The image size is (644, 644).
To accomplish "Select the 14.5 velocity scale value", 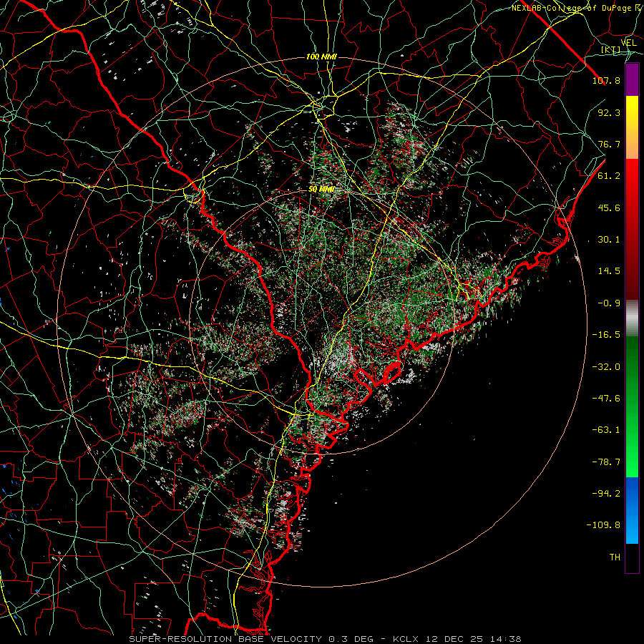I will click(609, 271).
